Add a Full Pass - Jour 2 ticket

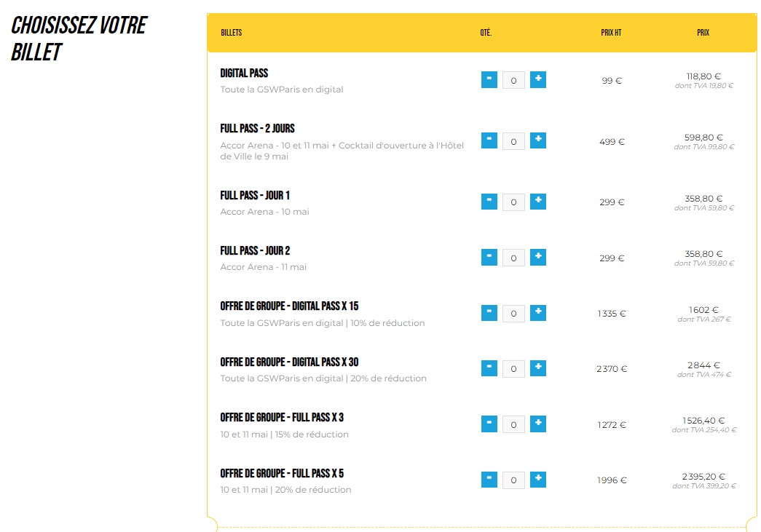click(x=537, y=257)
